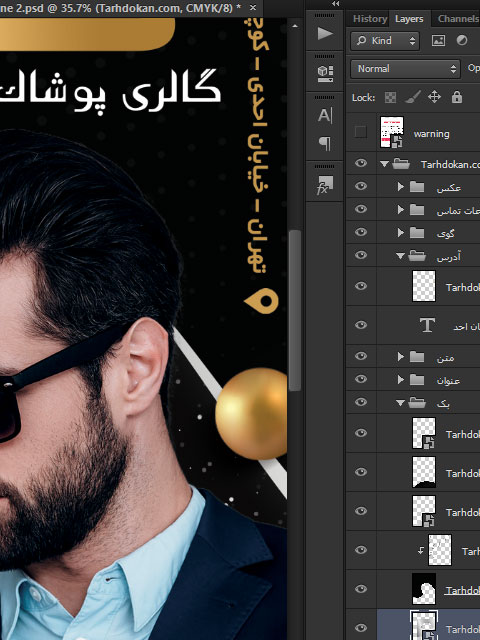Collapse the Tarhdokan.co group
Viewport: 480px width, 640px height.
[x=384, y=164]
